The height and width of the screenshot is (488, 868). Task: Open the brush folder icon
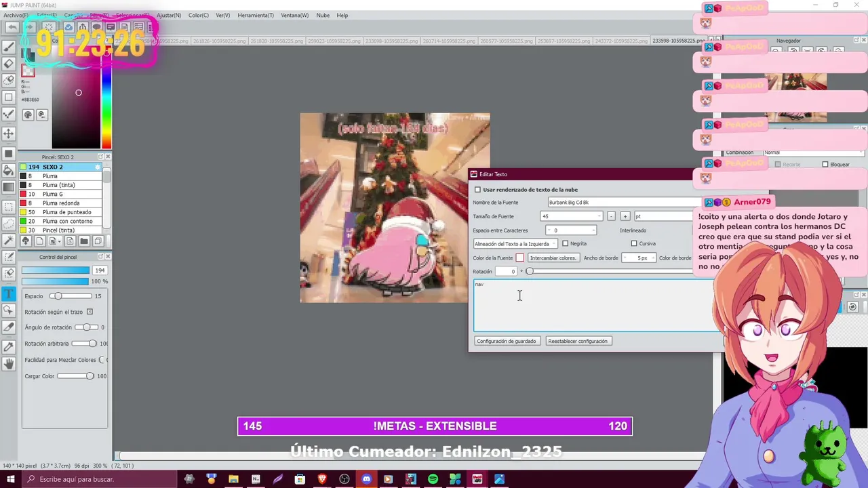click(84, 241)
